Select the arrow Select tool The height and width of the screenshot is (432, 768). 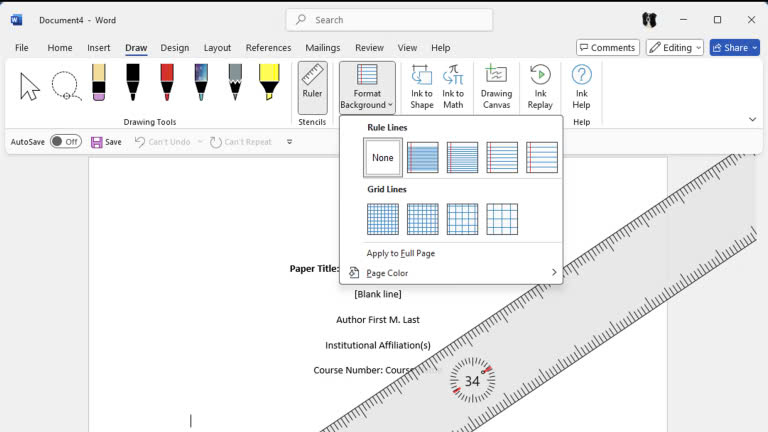click(29, 86)
